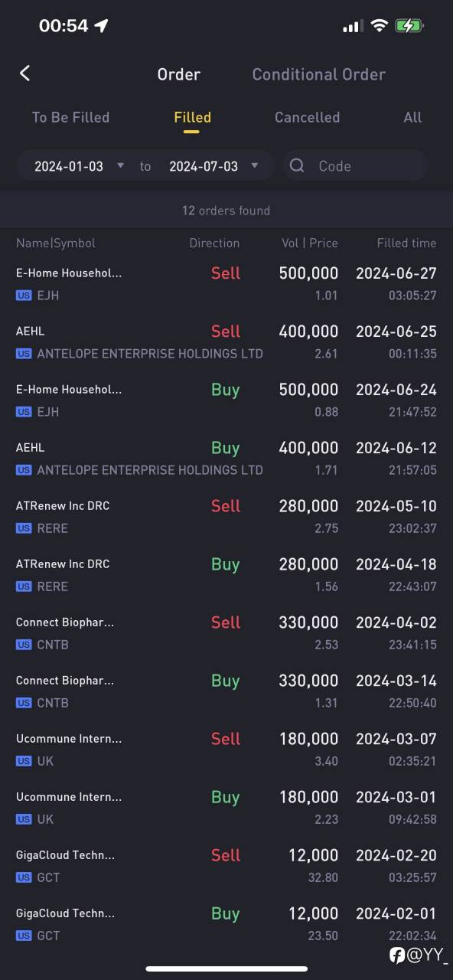
Task: Open the AEHL sell order on 2024-06-25
Action: tap(226, 341)
